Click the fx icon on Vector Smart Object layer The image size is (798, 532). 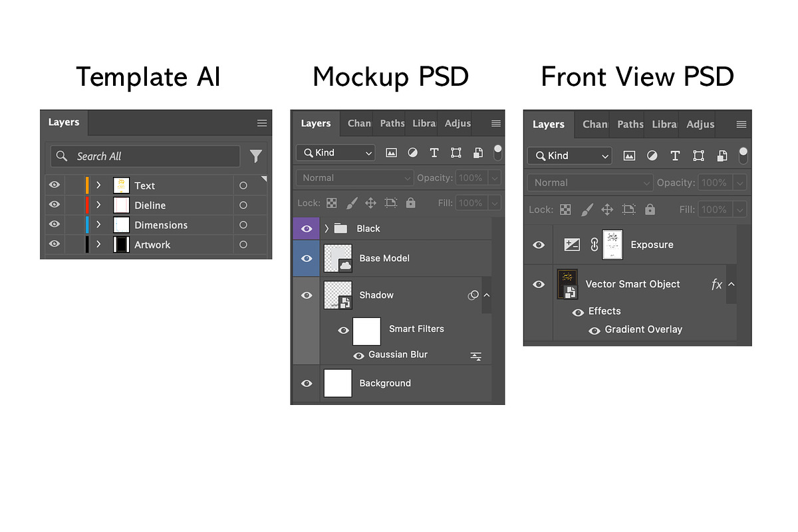click(717, 285)
